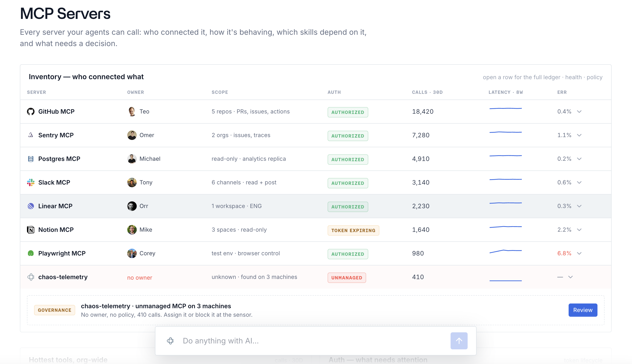Expand the GitHub MCP row chevron
This screenshot has height=364, width=632.
(579, 112)
